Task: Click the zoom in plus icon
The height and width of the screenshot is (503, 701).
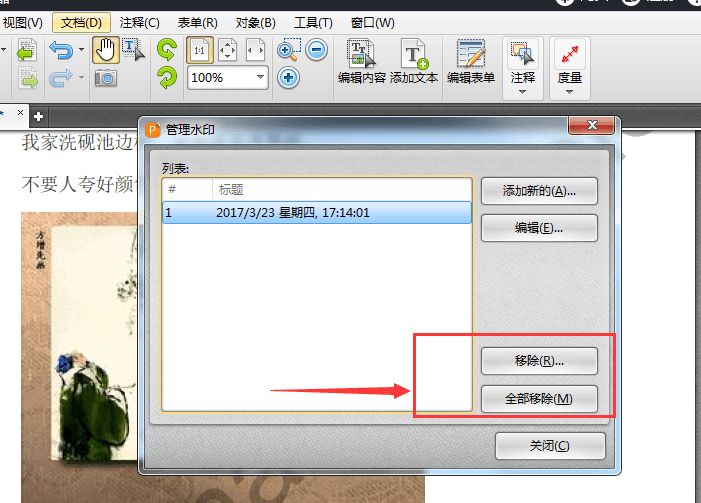Action: 288,78
